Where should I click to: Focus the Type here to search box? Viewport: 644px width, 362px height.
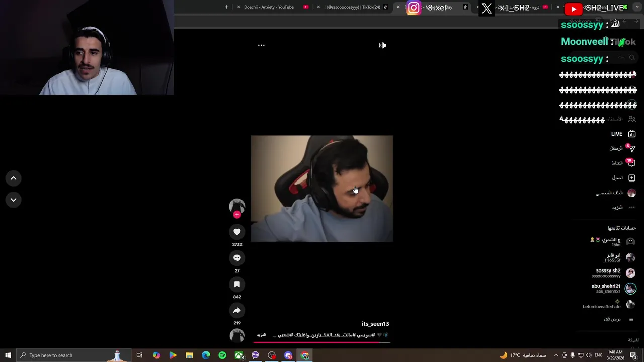73,355
